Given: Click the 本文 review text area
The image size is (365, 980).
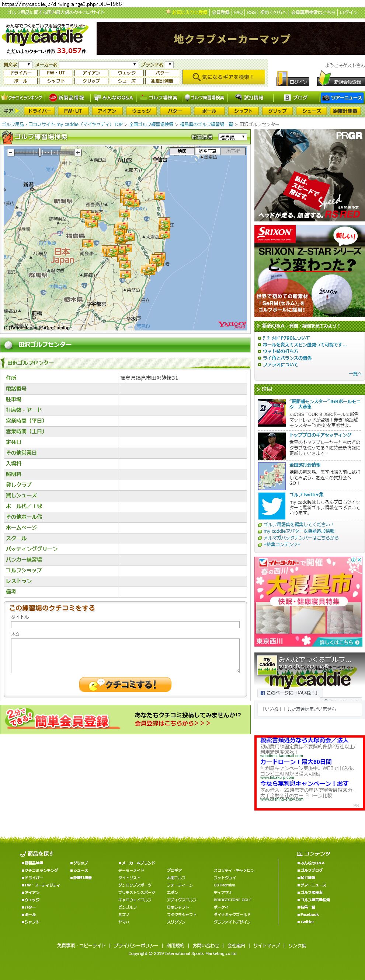Looking at the screenshot, I should pos(125,655).
